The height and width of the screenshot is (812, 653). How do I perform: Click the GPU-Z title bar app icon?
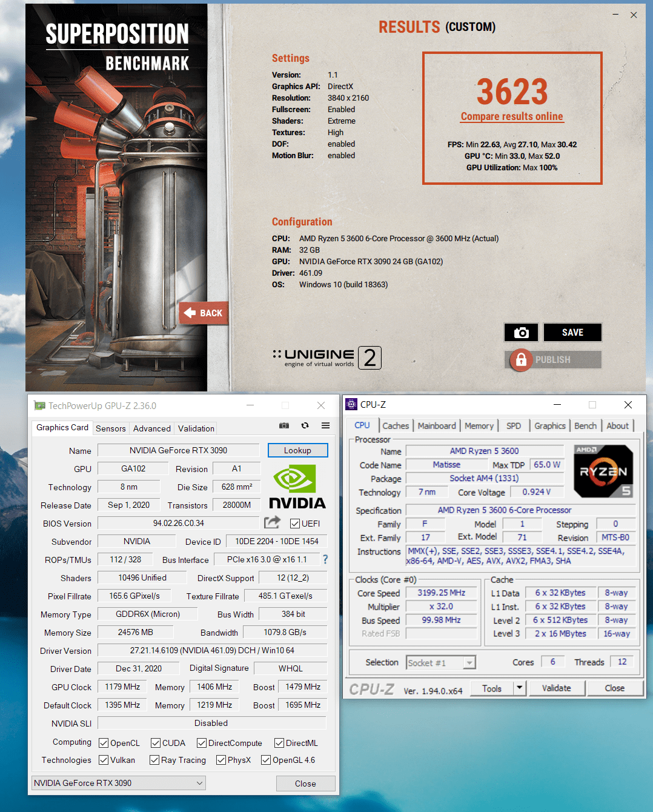[x=39, y=405]
